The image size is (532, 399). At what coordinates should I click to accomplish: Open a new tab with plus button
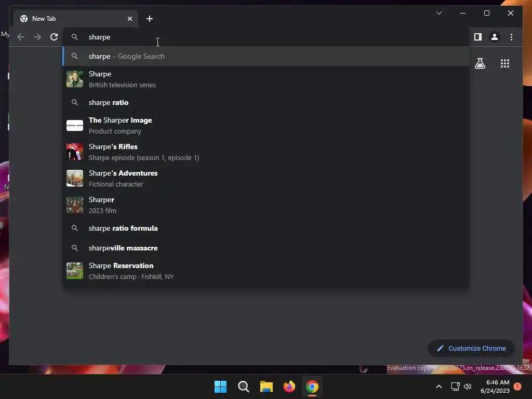click(x=150, y=19)
